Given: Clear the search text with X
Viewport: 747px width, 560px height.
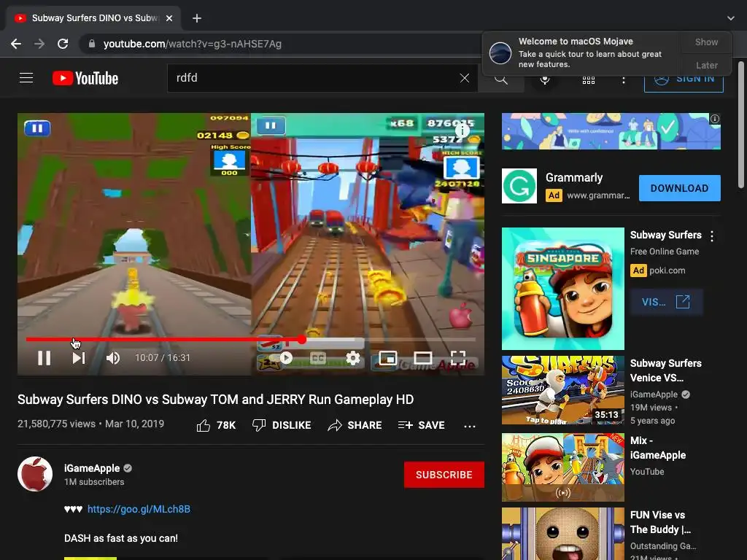Looking at the screenshot, I should [x=465, y=78].
